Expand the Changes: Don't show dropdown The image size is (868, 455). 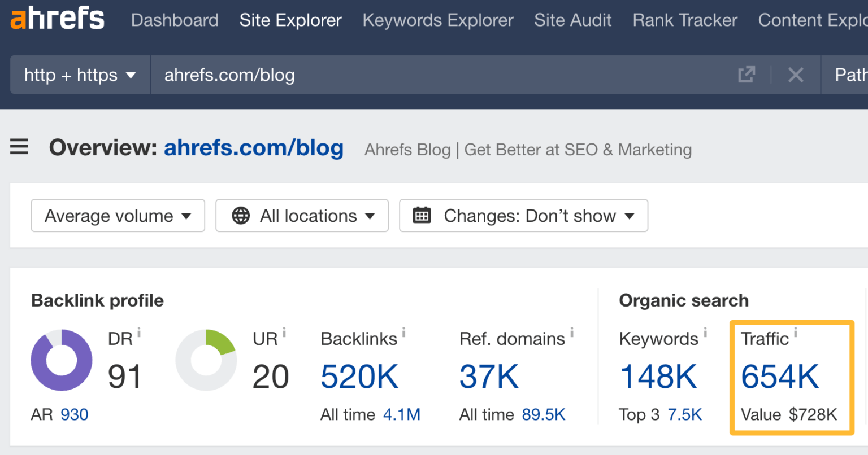click(x=523, y=215)
